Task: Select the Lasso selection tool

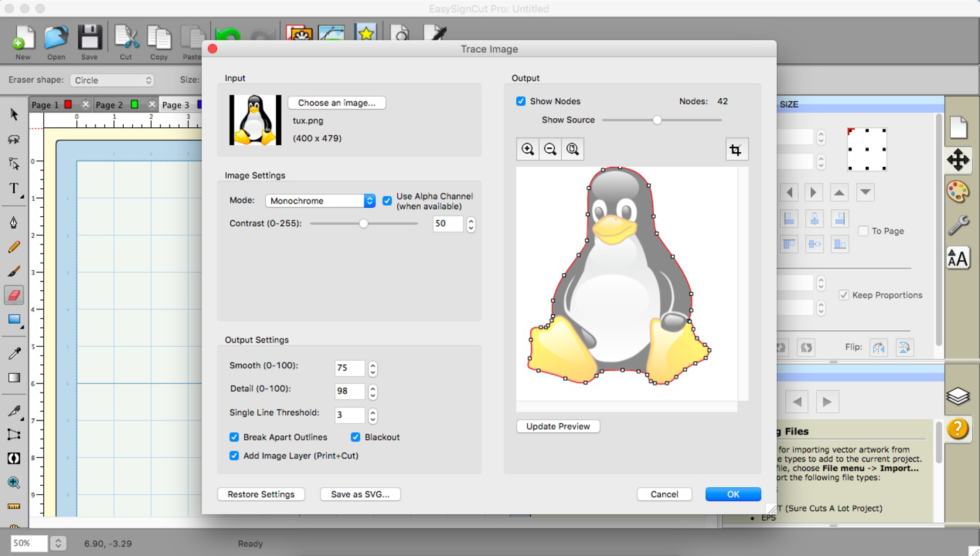Action: (14, 139)
